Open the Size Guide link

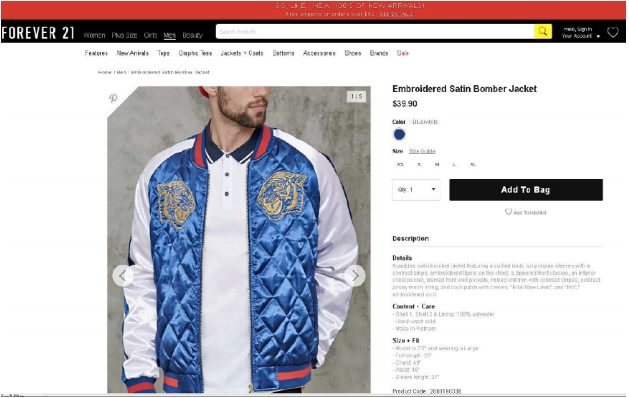click(x=422, y=151)
